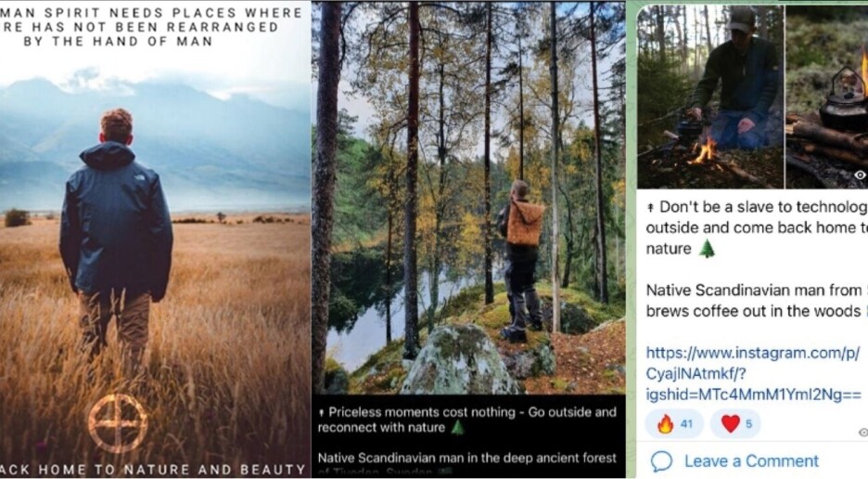Image resolution: width=868 pixels, height=479 pixels.
Task: Click the tree emoji after 'nature' in right post
Action: pyautogui.click(x=707, y=249)
